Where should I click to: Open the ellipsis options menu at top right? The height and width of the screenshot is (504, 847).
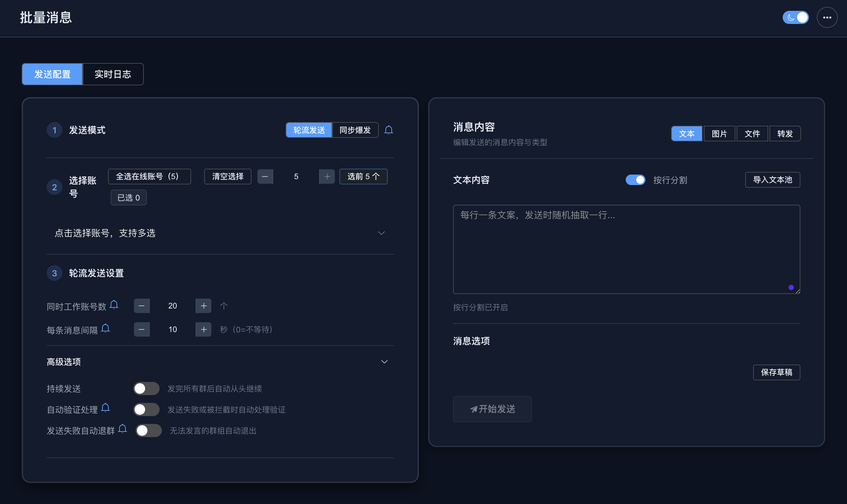[827, 17]
